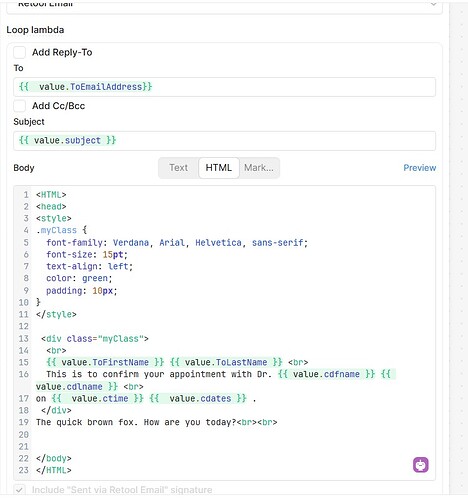This screenshot has width=468, height=500.
Task: Switch body mode to Text tab
Action: click(x=178, y=168)
